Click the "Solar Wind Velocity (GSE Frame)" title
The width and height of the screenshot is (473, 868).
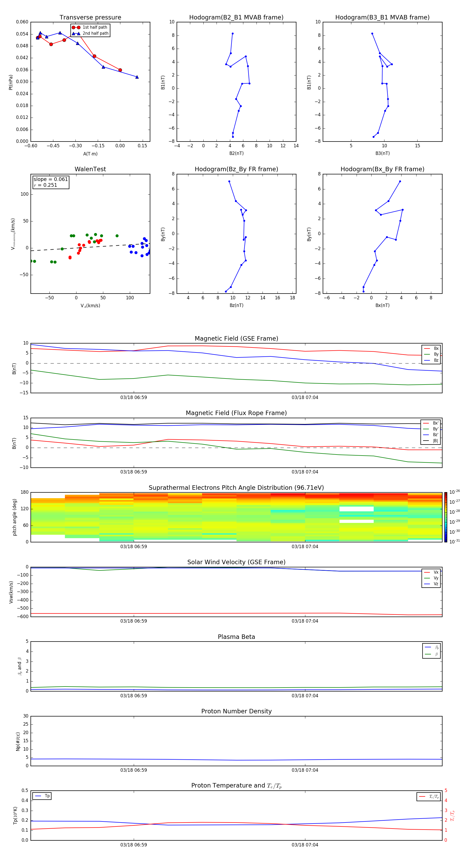(236, 562)
